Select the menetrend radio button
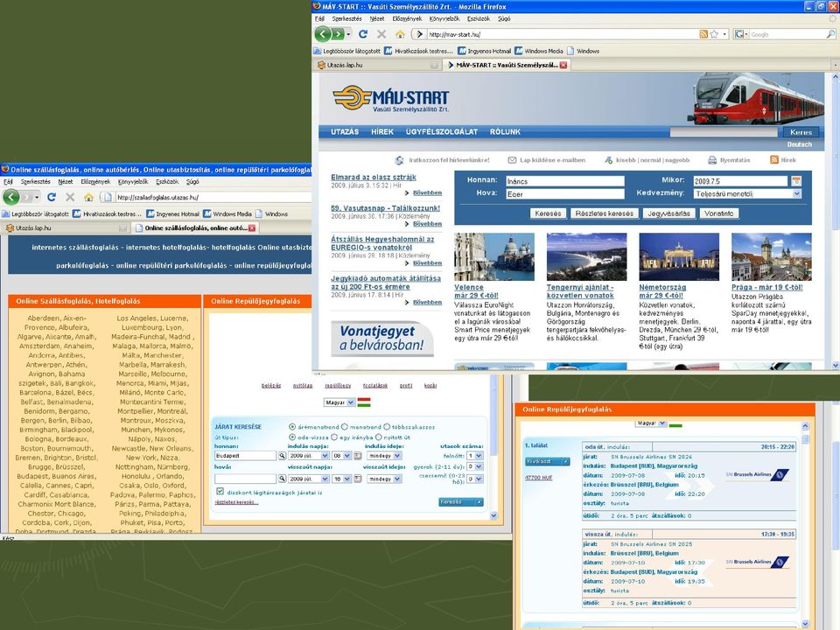The height and width of the screenshot is (630, 840). [x=345, y=427]
